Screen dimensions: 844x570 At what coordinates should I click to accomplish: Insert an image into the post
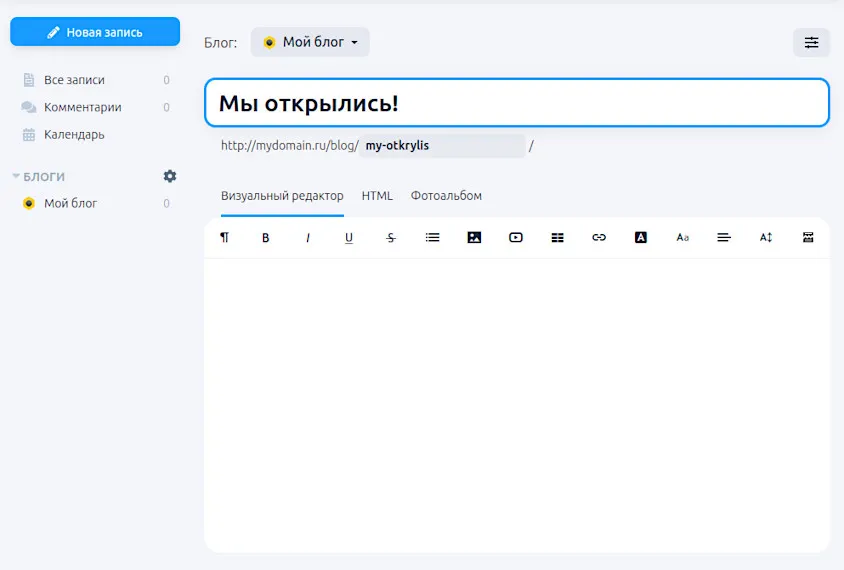[474, 237]
